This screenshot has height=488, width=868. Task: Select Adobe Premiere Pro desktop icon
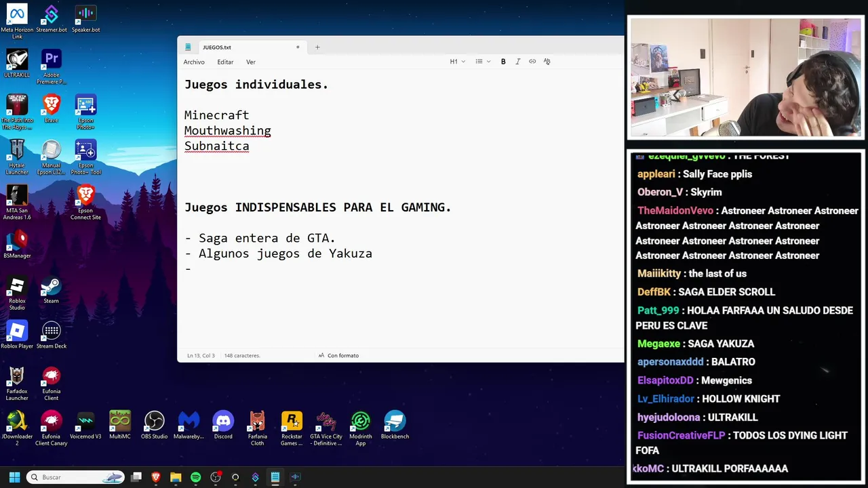52,66
